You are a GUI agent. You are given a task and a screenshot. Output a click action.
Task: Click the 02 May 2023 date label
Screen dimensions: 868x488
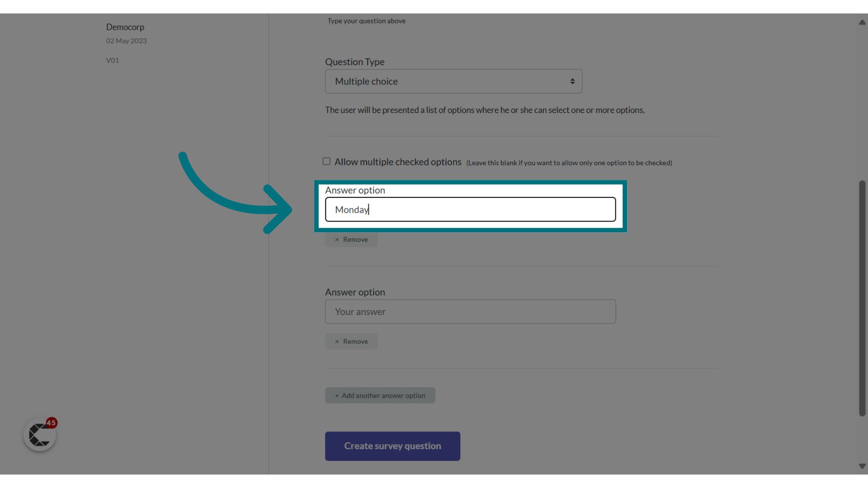point(126,41)
